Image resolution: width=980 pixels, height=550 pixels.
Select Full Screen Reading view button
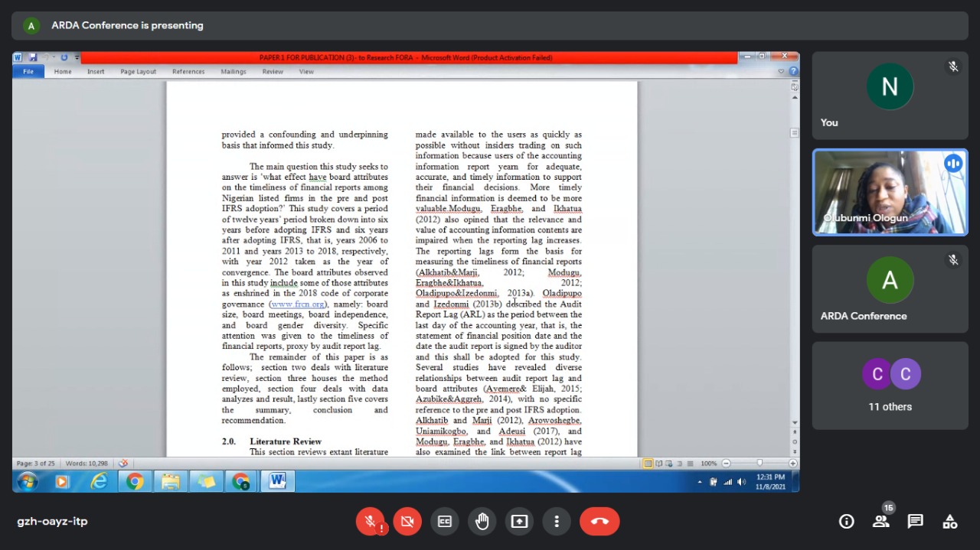(x=659, y=464)
